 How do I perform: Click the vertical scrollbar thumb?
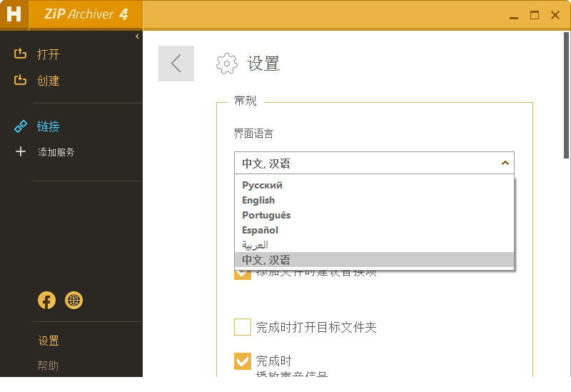click(x=566, y=96)
